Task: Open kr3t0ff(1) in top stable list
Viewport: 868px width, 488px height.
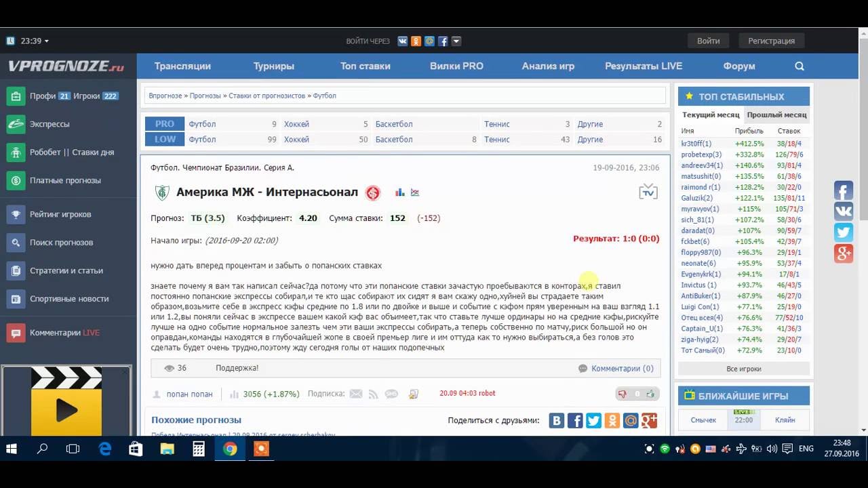Action: coord(696,144)
